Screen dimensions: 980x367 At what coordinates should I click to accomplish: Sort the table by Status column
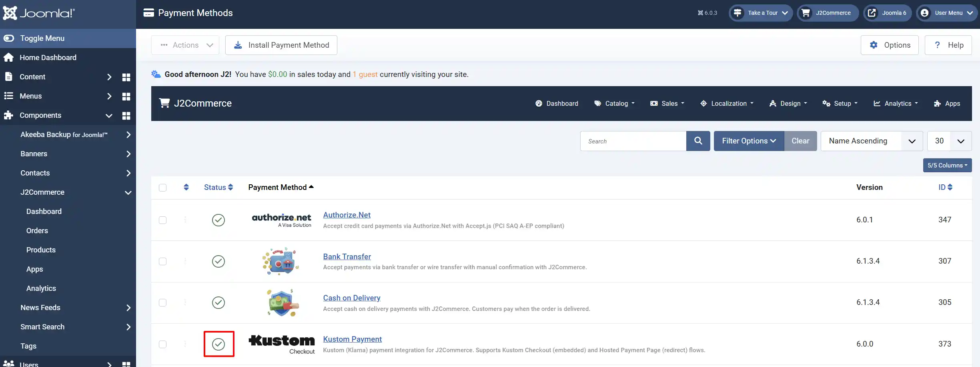click(x=218, y=188)
